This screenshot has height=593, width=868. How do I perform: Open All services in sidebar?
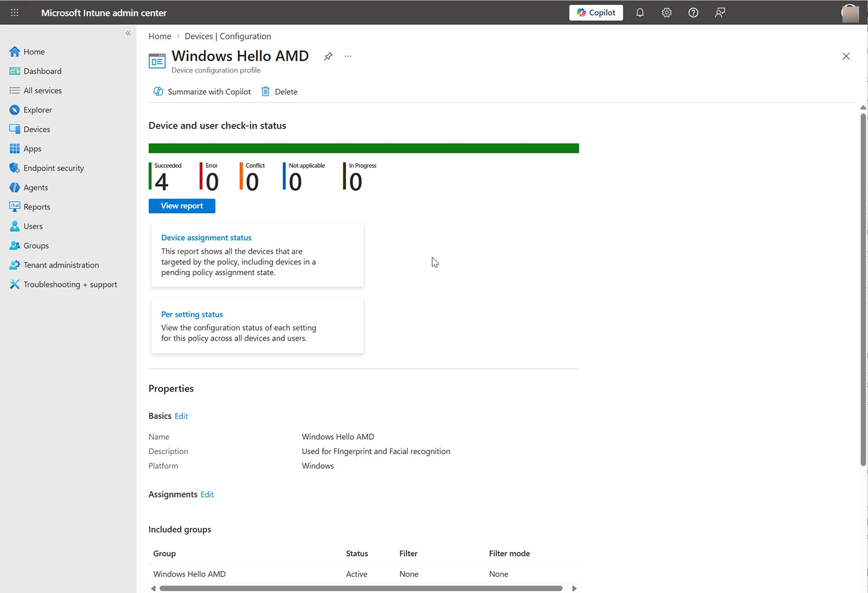pyautogui.click(x=42, y=90)
